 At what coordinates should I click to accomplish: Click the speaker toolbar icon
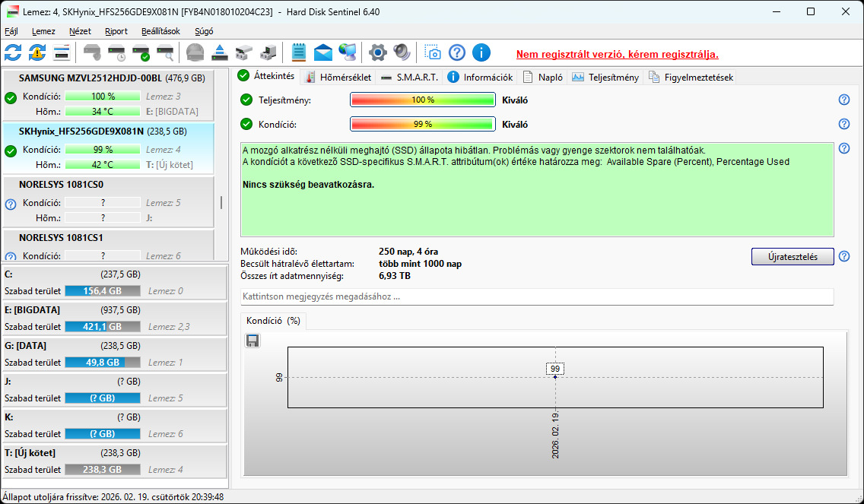click(402, 53)
